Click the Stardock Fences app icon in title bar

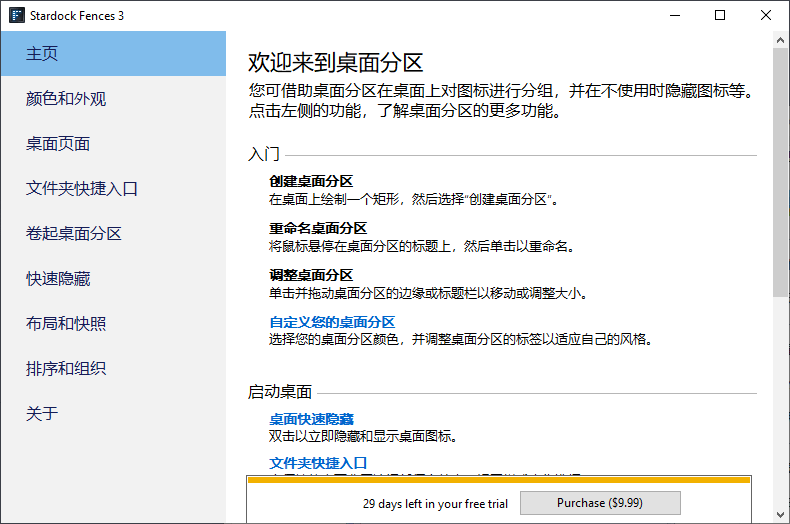pyautogui.click(x=17, y=15)
